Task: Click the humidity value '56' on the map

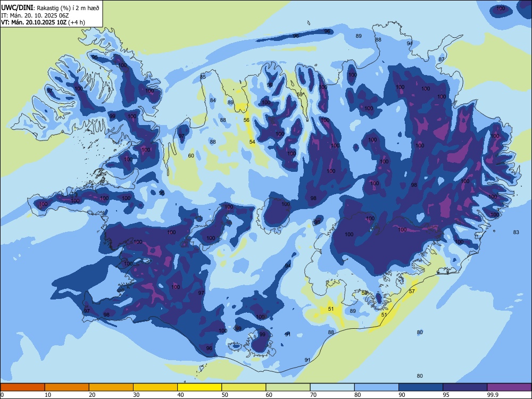Action: [x=246, y=120]
